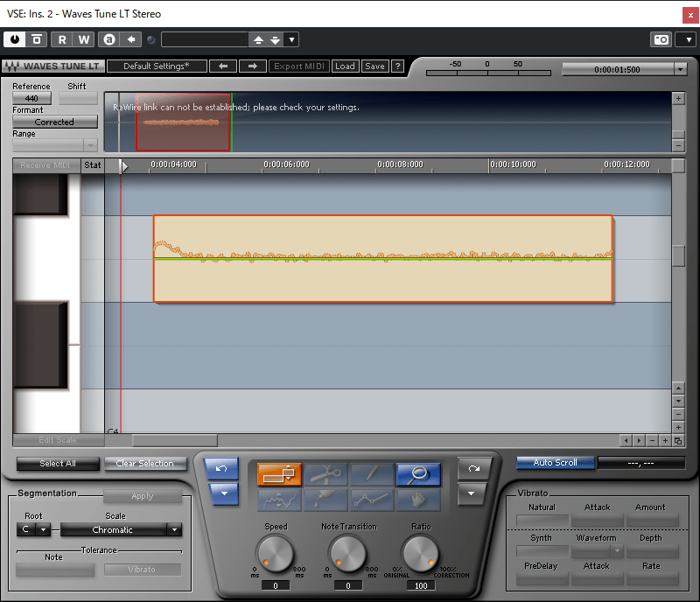Nudge timeline left with scroll arrow
The image size is (700, 602).
(x=626, y=441)
